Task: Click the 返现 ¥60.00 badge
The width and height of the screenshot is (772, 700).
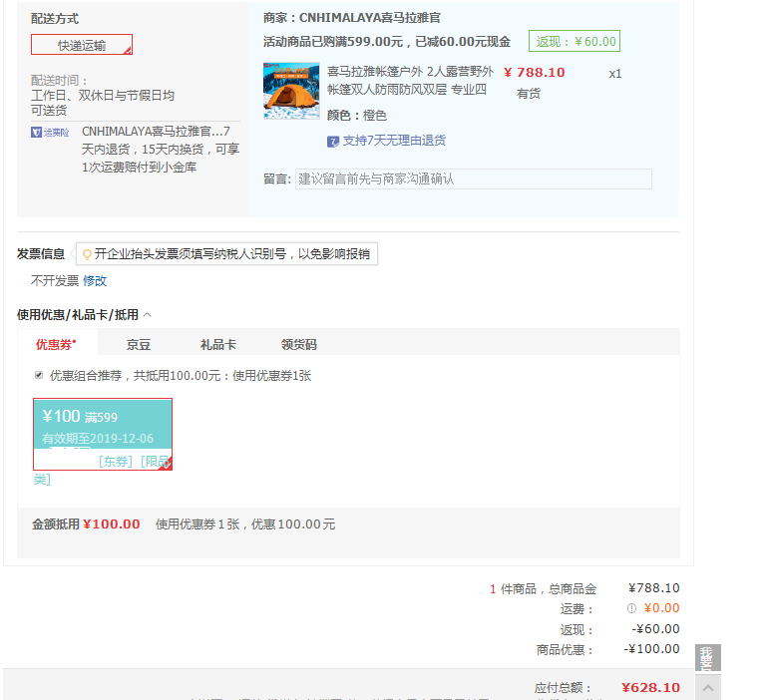Action: tap(575, 41)
